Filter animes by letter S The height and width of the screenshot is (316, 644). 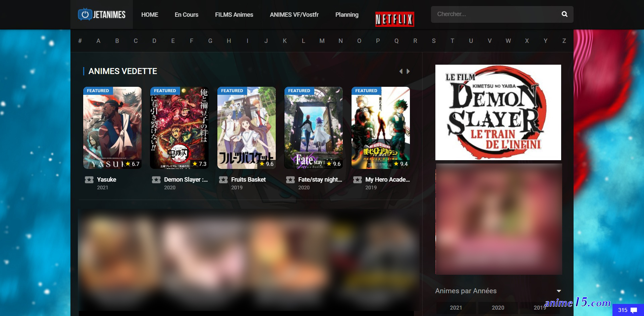coord(434,41)
